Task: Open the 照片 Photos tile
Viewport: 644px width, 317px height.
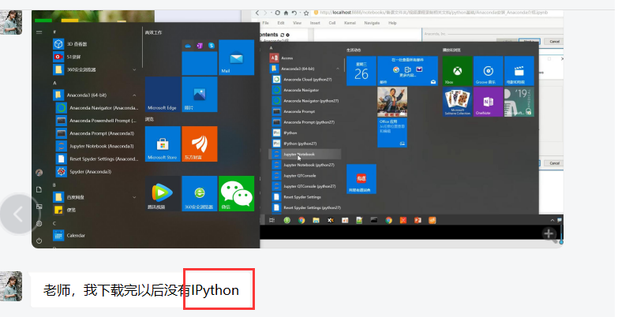Action: click(200, 94)
